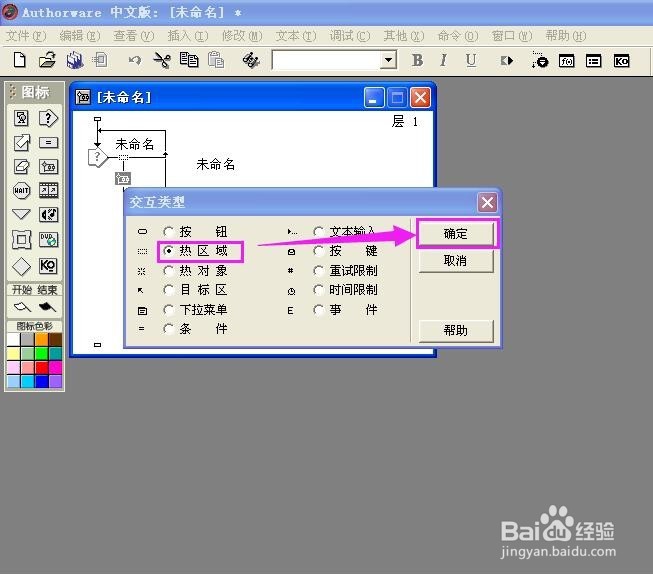
Task: Select the Interaction icon in palette
Action: 48,118
